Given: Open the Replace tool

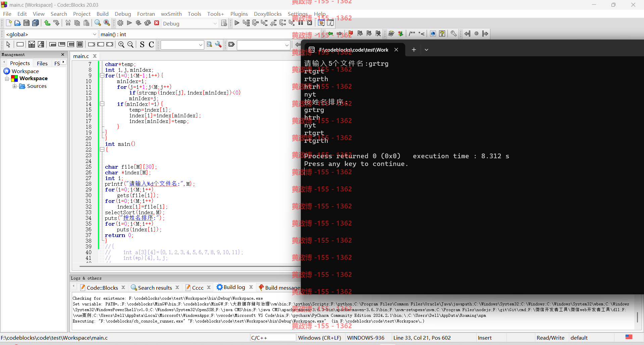Looking at the screenshot, I should (107, 23).
